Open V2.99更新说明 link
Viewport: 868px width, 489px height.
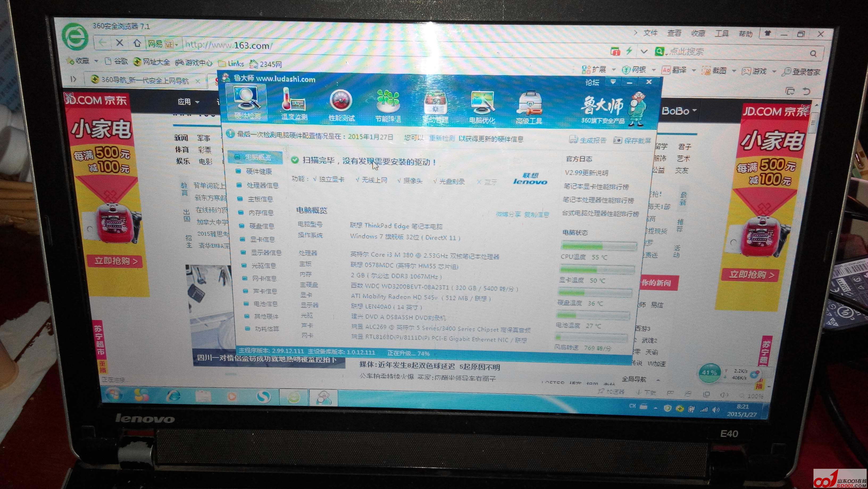point(586,173)
